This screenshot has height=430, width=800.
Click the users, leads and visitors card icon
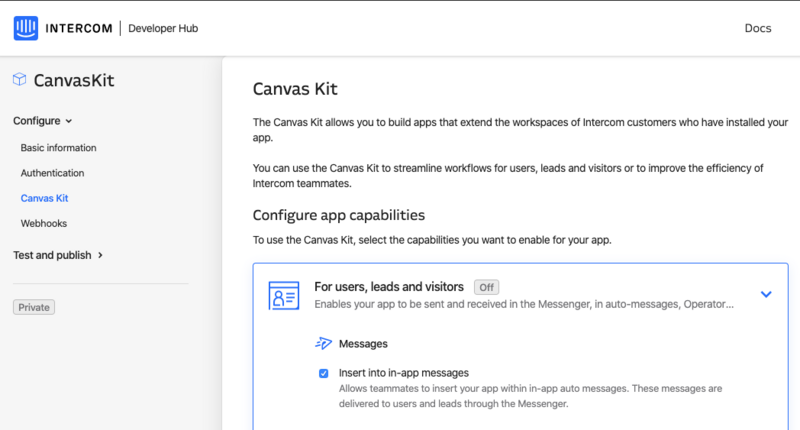pyautogui.click(x=284, y=295)
